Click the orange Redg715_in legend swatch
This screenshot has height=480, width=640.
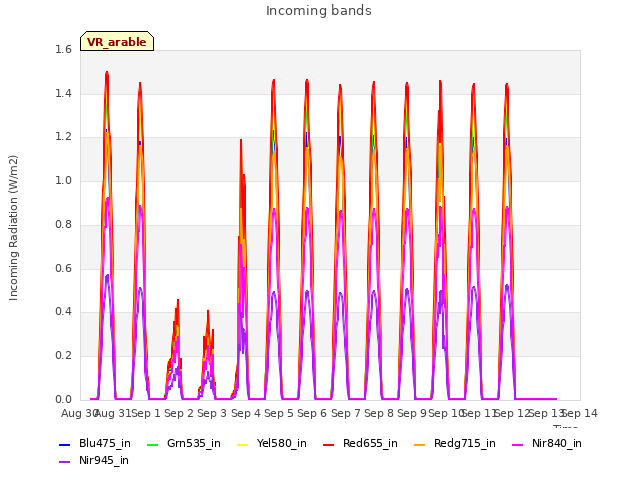[420, 444]
